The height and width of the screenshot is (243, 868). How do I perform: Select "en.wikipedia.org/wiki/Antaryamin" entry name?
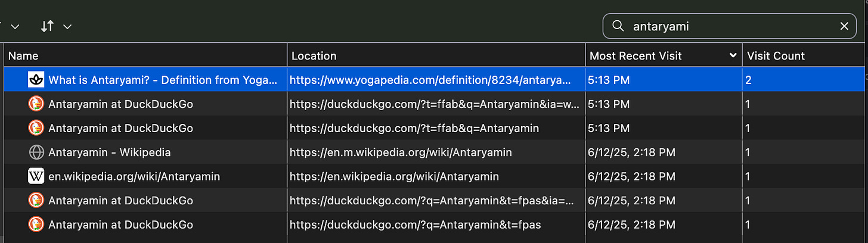click(134, 176)
